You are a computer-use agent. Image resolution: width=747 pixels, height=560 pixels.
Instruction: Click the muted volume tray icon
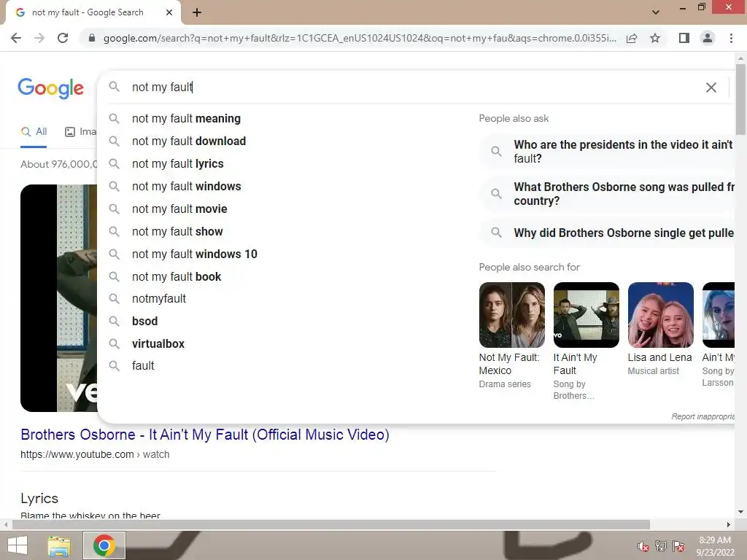643,545
